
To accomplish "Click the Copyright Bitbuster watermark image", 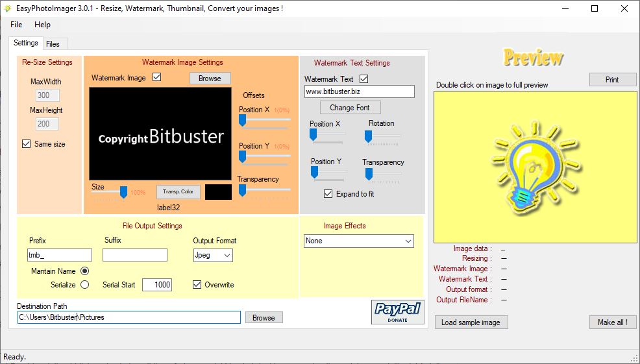I will (x=160, y=134).
